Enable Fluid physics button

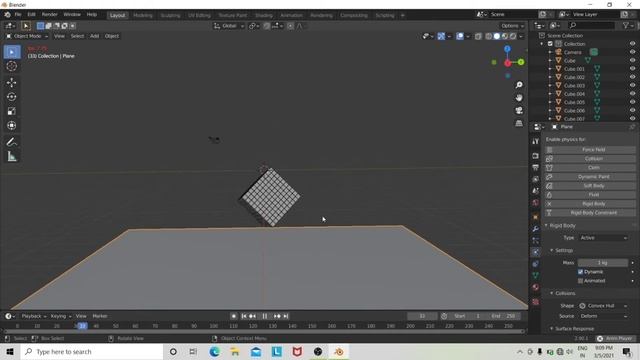(590, 195)
